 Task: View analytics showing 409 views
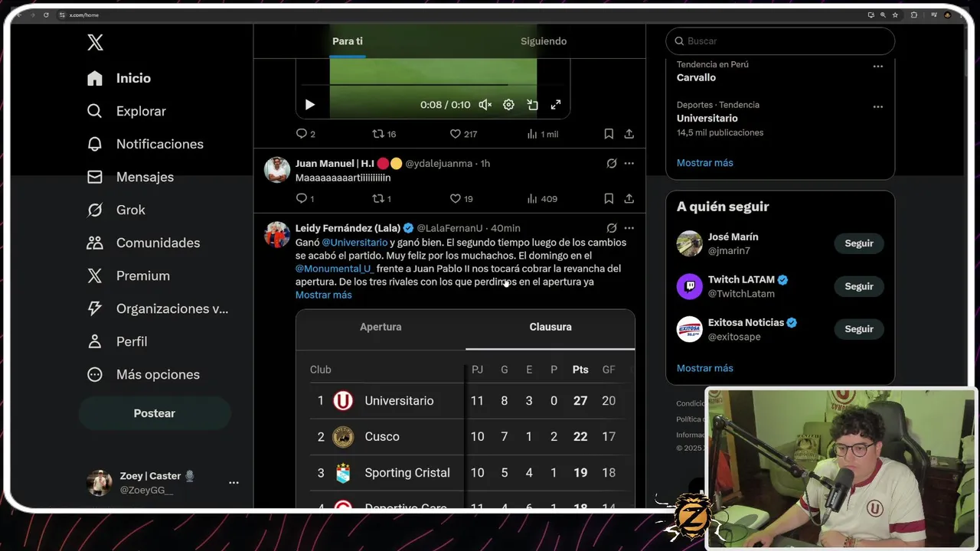pos(542,199)
